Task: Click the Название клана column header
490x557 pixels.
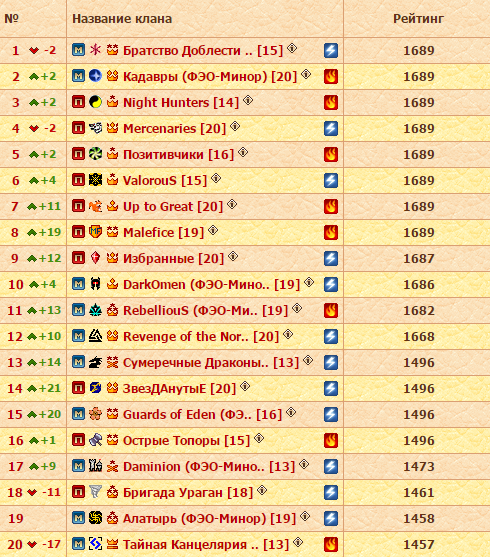Action: [122, 19]
